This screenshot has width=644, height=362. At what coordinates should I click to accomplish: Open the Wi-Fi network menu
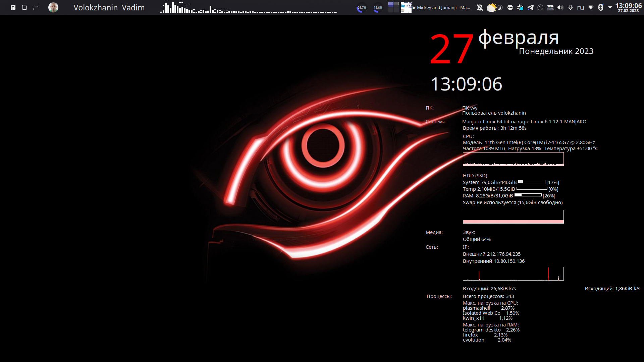591,7
